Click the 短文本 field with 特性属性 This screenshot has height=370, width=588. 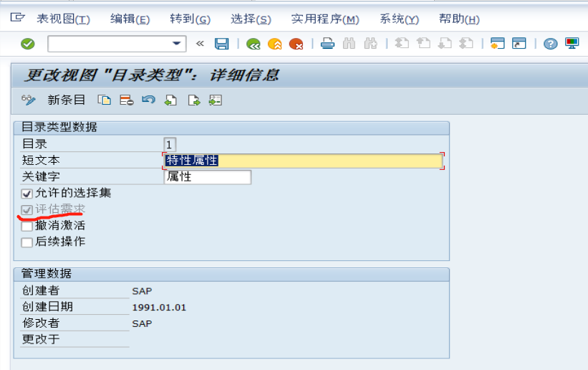(x=304, y=161)
